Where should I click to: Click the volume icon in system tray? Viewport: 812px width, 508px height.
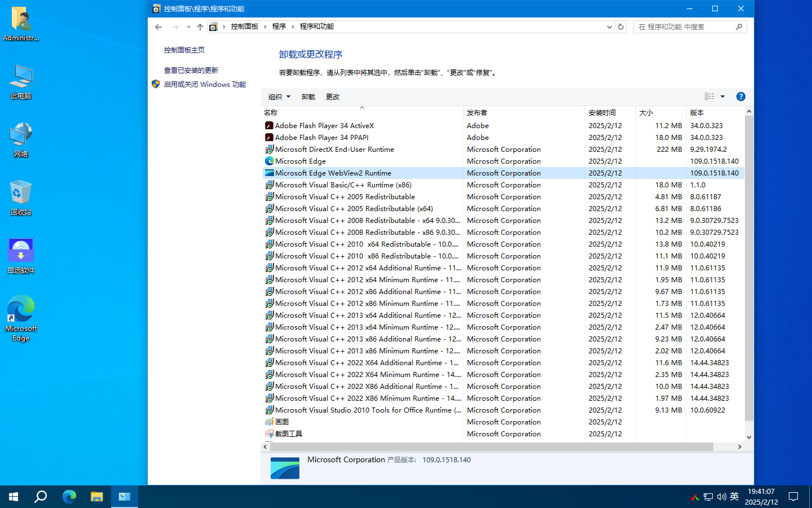[721, 497]
